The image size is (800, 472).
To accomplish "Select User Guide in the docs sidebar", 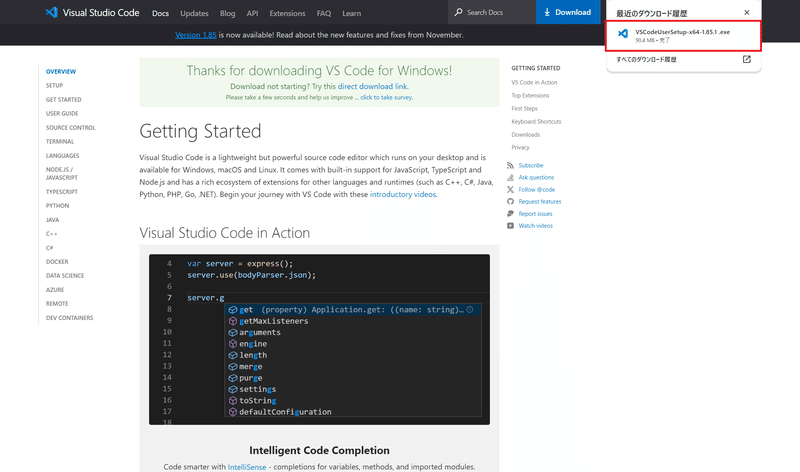I will [x=62, y=113].
